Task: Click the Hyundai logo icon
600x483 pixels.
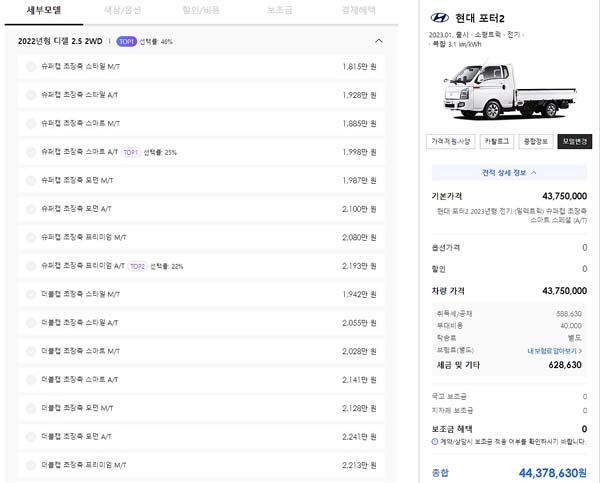Action: [440, 18]
